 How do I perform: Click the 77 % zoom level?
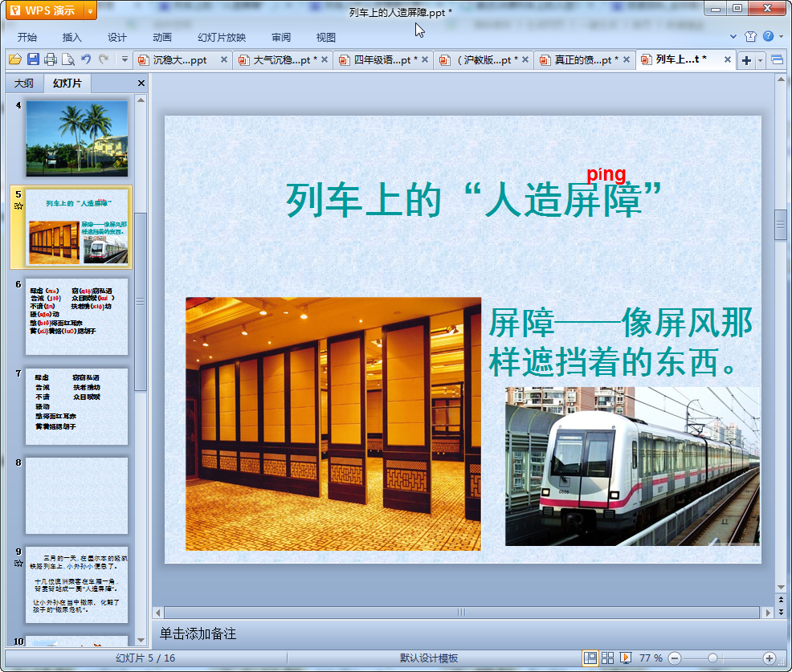(x=651, y=658)
